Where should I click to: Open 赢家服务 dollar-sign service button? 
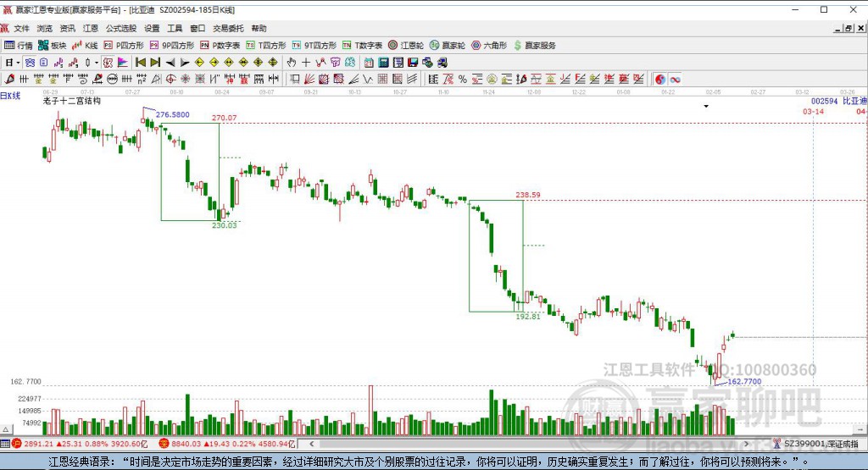(x=535, y=46)
